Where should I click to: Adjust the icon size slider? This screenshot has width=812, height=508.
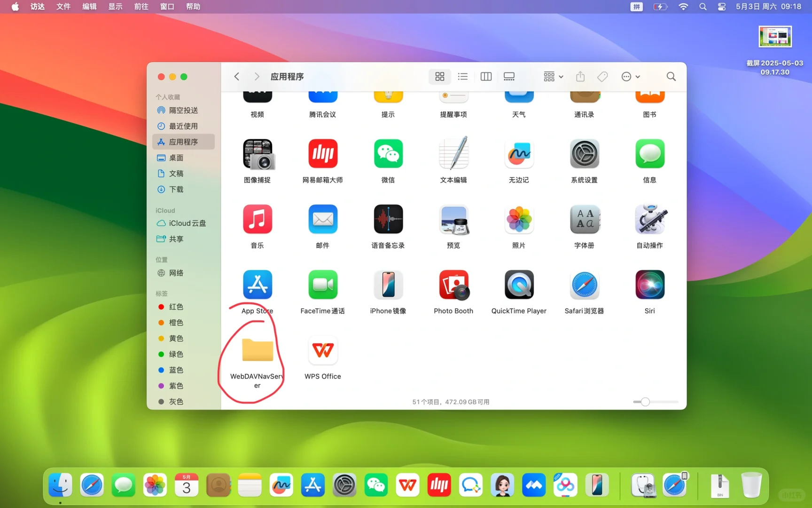click(645, 402)
